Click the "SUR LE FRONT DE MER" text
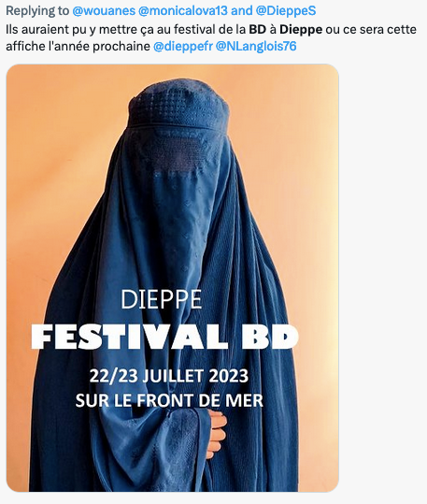 169,400
